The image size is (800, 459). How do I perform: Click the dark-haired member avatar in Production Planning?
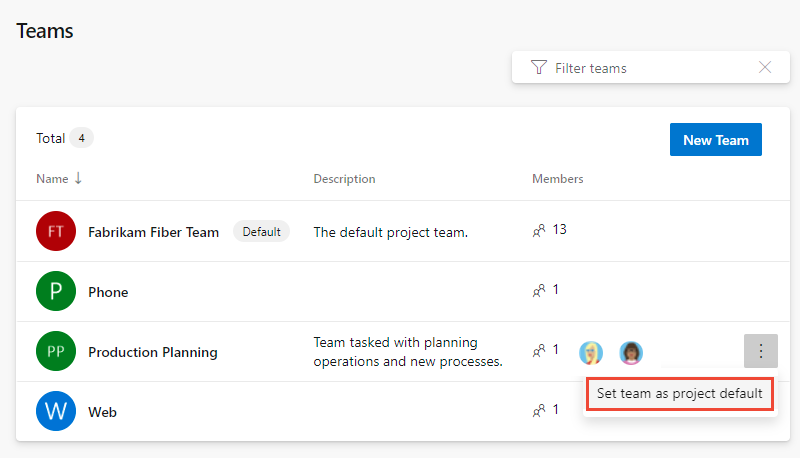coord(631,352)
